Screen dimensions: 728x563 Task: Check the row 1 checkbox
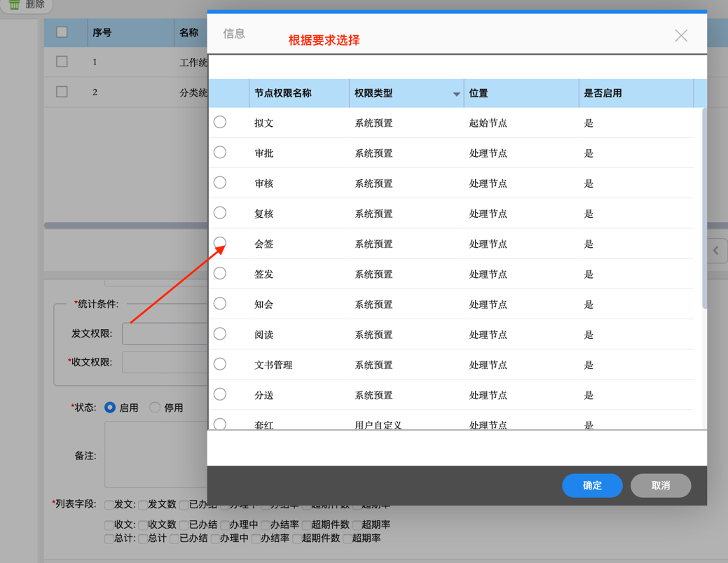[x=62, y=62]
